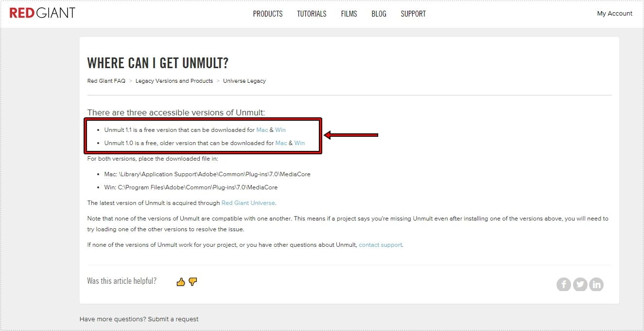644x331 pixels.
Task: Share article on Twitter
Action: click(x=580, y=284)
